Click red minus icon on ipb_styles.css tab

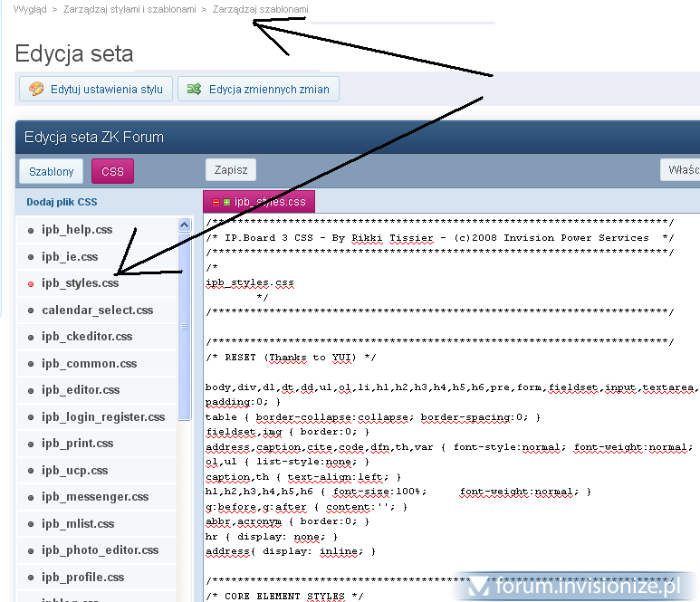click(216, 202)
